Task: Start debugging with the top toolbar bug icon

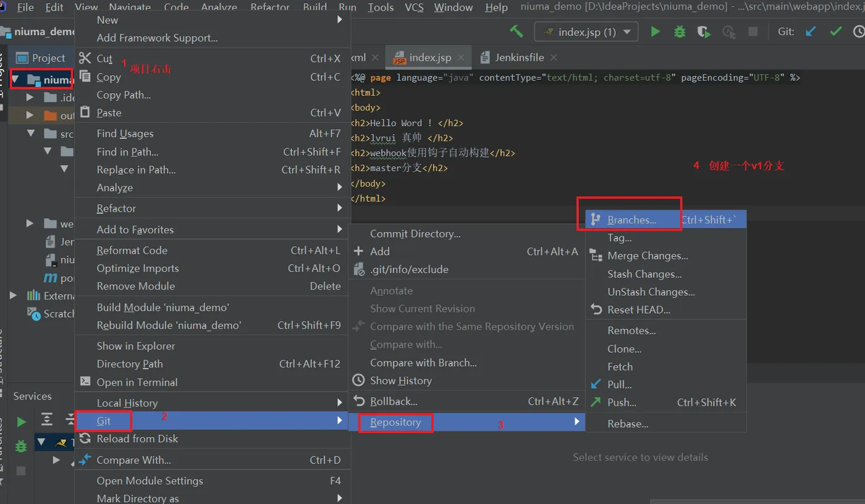Action: pos(680,31)
